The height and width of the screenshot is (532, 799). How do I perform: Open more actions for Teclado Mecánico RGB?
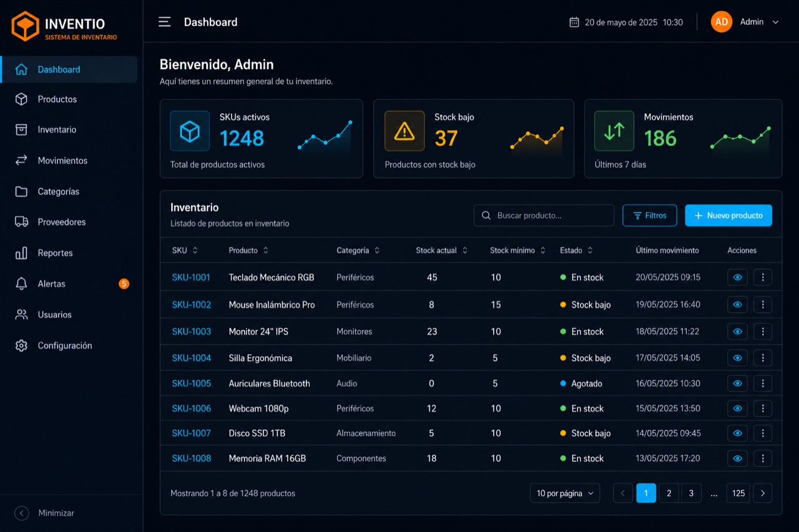pos(763,277)
